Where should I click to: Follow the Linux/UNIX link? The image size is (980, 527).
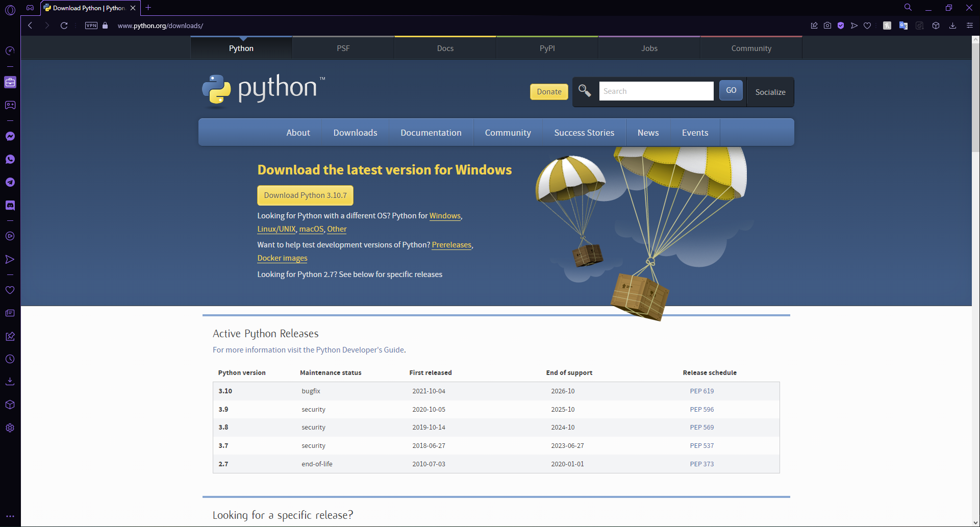pos(277,229)
